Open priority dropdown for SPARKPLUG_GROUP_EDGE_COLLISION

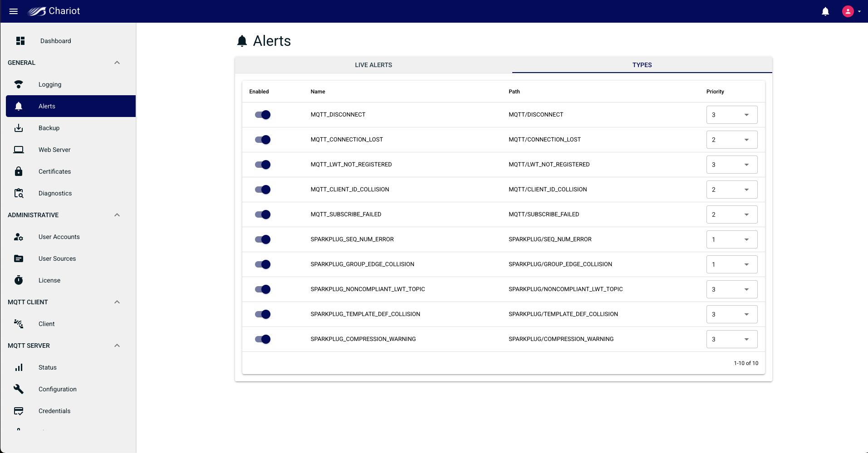732,264
